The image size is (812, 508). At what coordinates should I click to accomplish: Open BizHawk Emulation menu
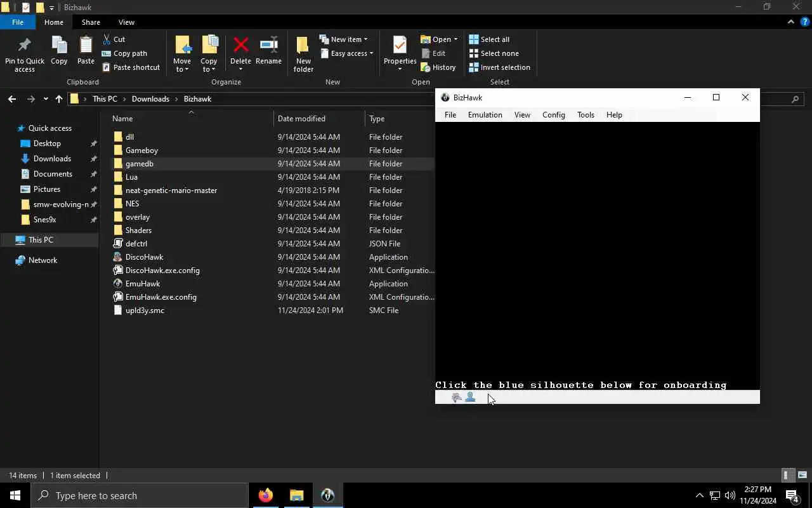coord(485,115)
